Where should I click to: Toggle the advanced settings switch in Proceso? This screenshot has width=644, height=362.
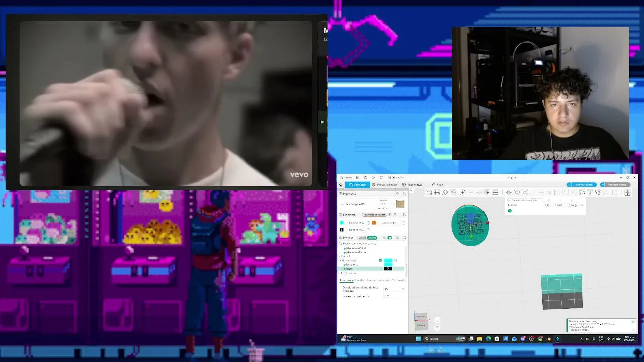click(390, 238)
